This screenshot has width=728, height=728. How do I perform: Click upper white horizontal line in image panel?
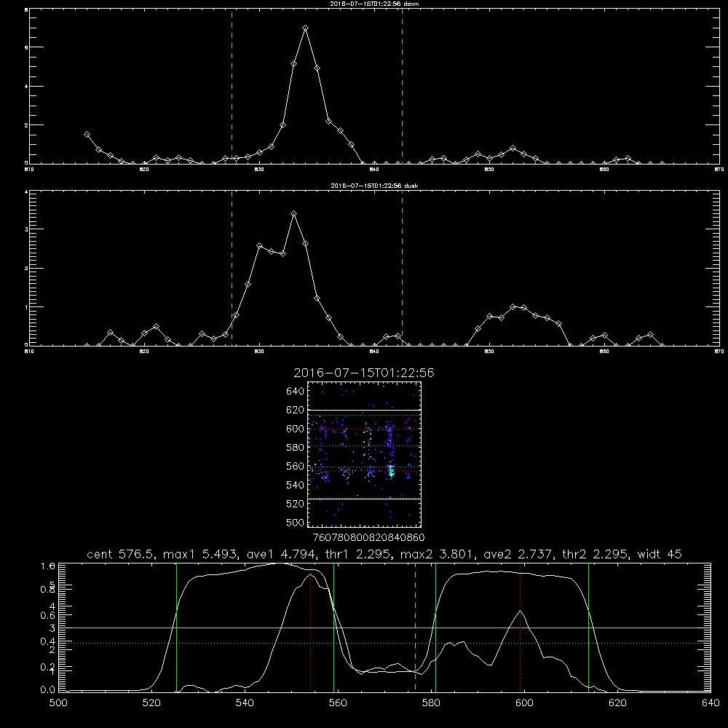pos(364,410)
